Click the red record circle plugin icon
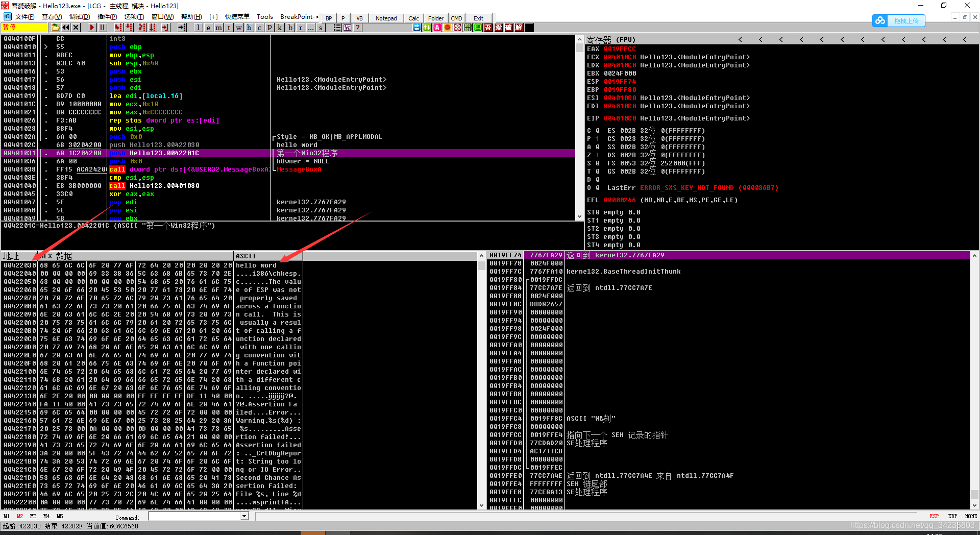Image resolution: width=980 pixels, height=535 pixels. (x=448, y=28)
